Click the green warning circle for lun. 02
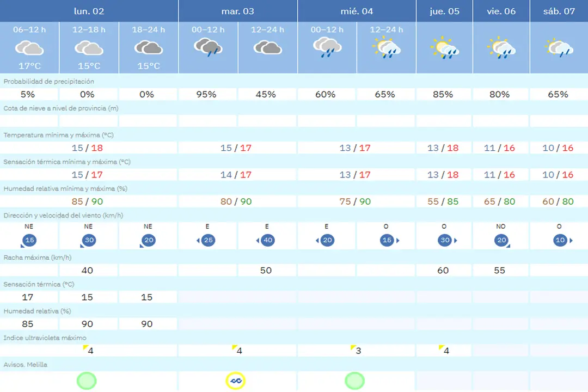 pyautogui.click(x=87, y=381)
